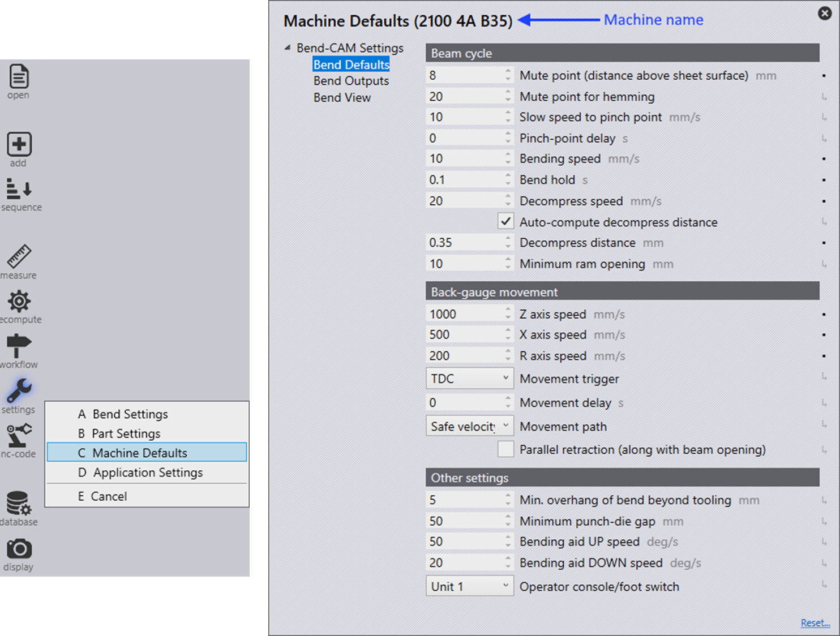Open the Movement trigger TDC dropdown

point(469,379)
